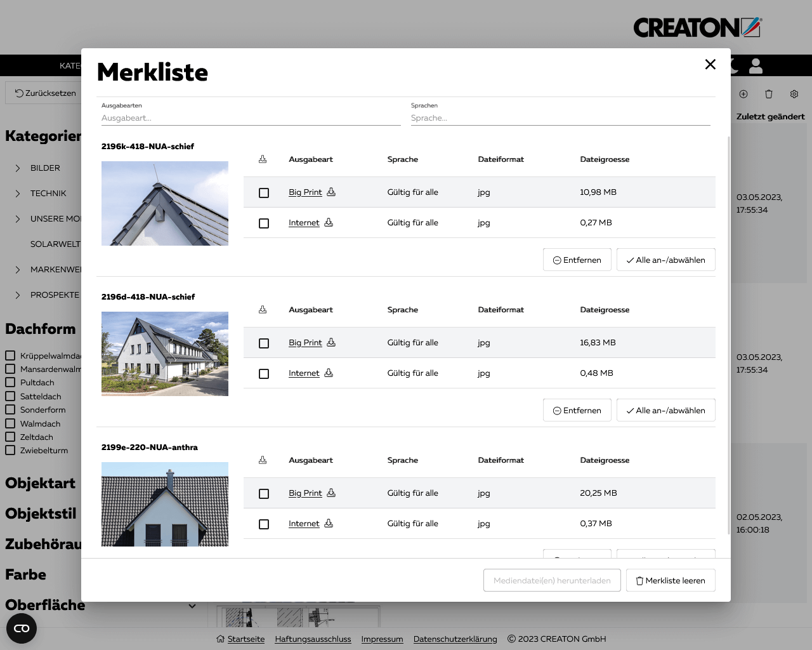Tick Big Print checkbox for 2196k-418-NUA-schief
This screenshot has width=812, height=650.
[264, 193]
